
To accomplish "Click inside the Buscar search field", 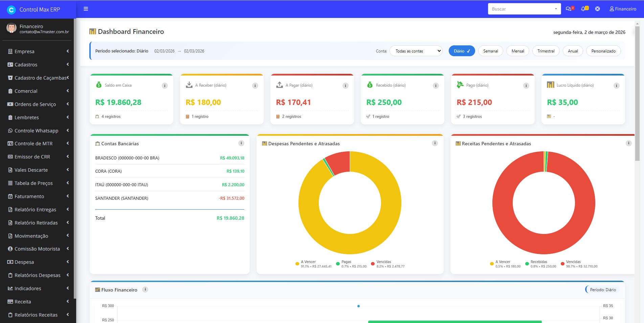I will pos(521,8).
